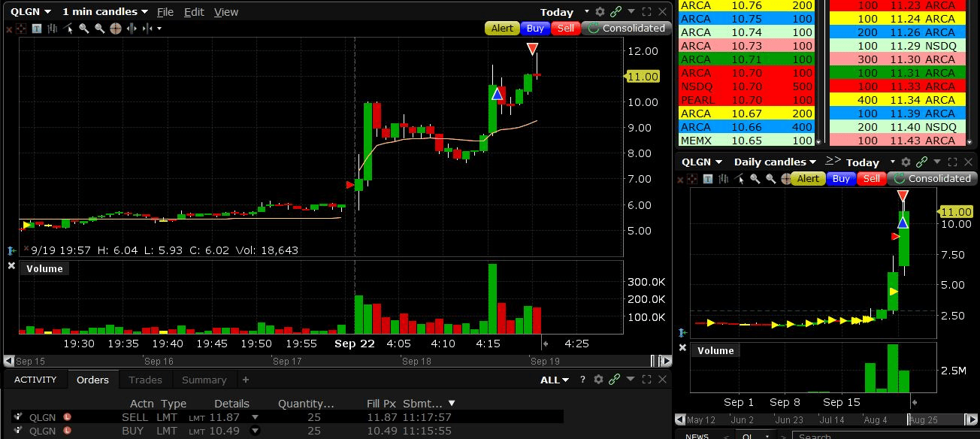Image resolution: width=980 pixels, height=439 pixels.
Task: Open the View menu
Action: (226, 12)
